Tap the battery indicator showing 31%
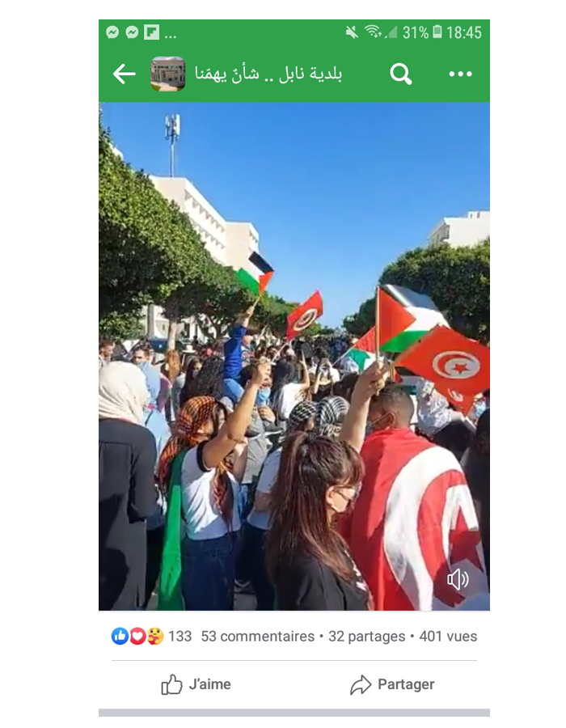 pos(437,32)
